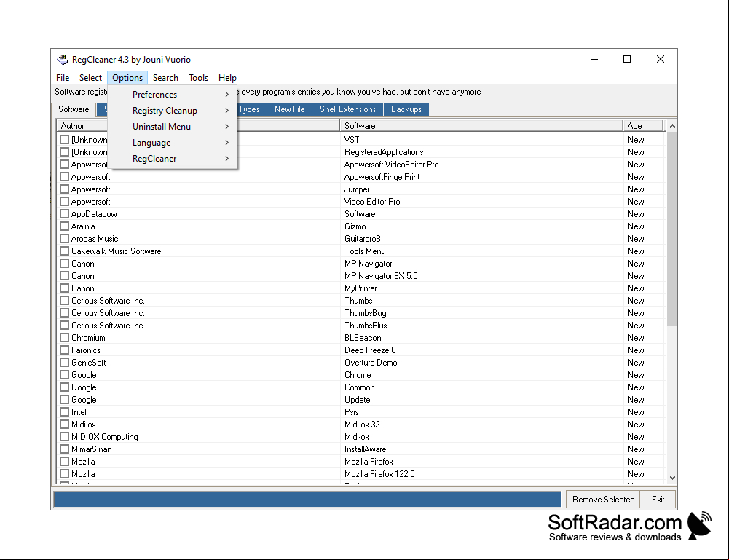
Task: Sort list by the Software column header
Action: click(x=481, y=126)
